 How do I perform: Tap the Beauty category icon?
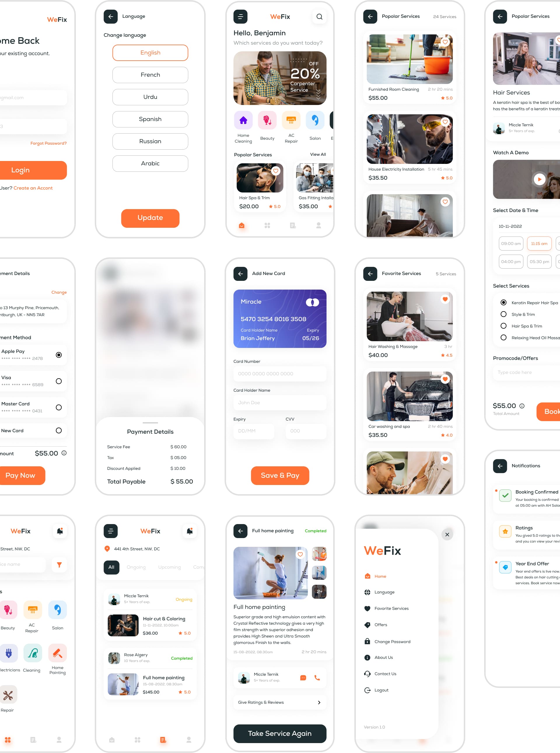pos(267,122)
